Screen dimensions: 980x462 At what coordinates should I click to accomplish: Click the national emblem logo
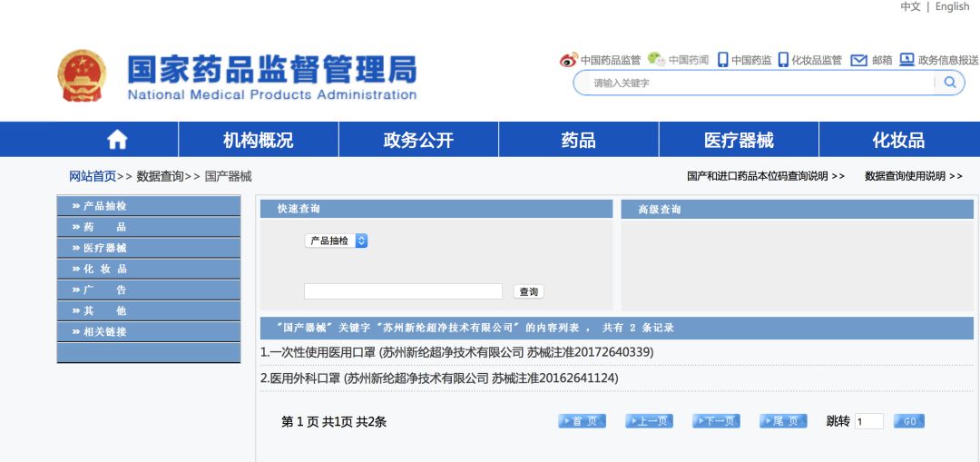click(82, 75)
